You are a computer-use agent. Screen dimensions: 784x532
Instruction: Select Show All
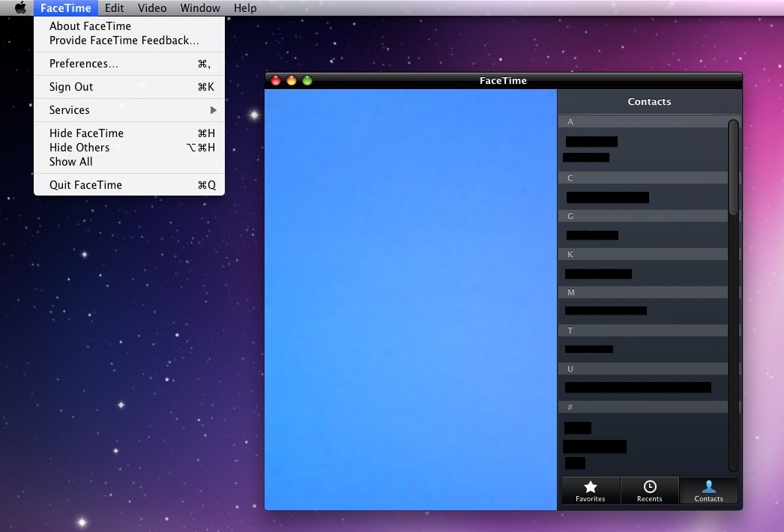pos(129,162)
